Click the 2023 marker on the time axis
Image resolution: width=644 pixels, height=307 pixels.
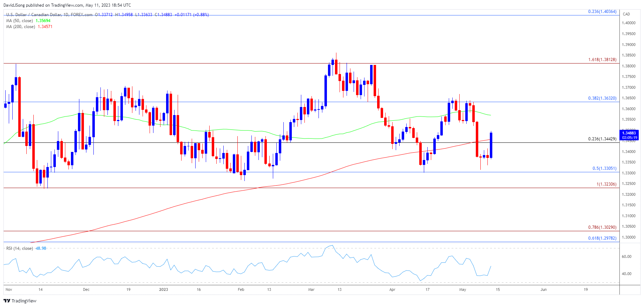click(x=163, y=289)
